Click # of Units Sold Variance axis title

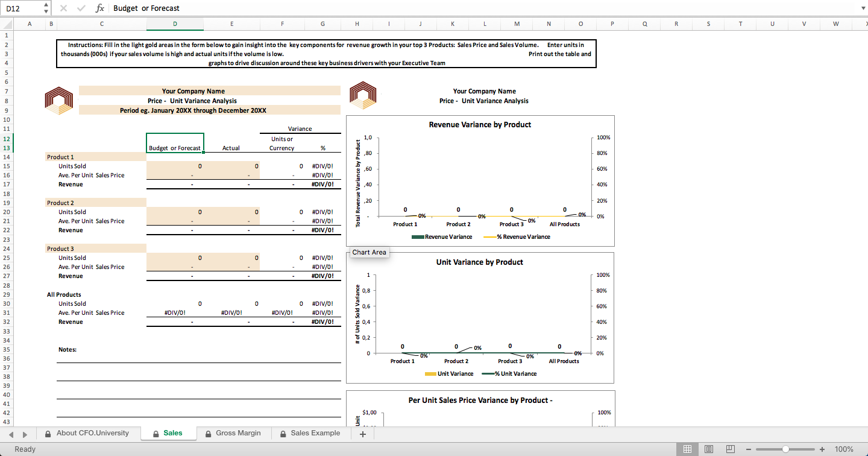[358, 314]
